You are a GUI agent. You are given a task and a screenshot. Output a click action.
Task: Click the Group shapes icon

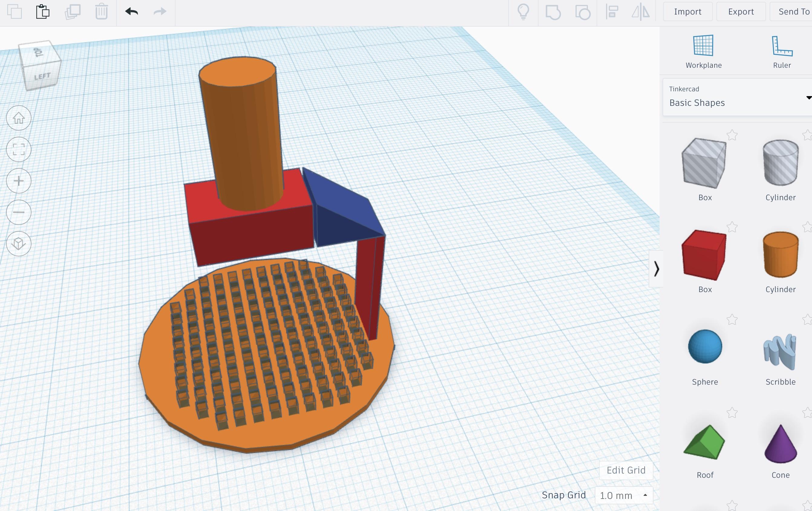[553, 12]
